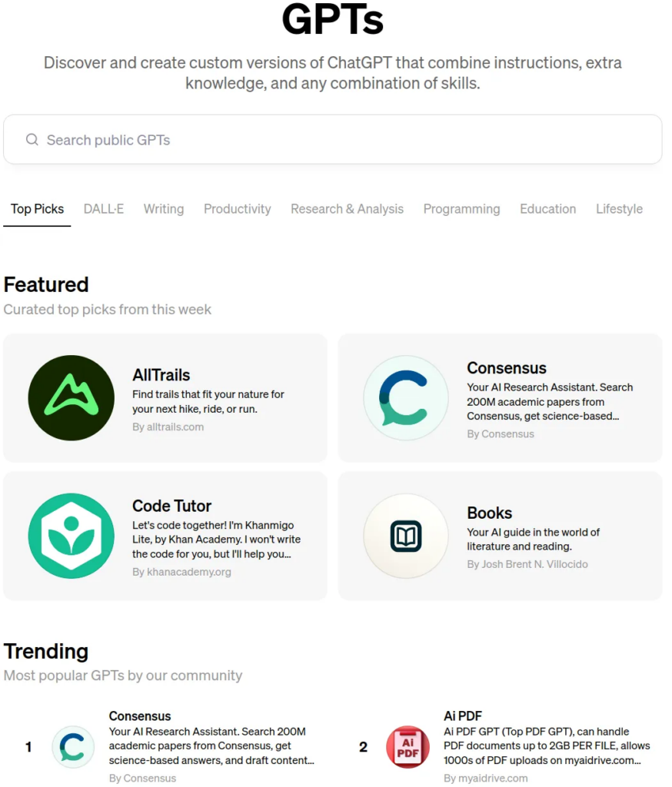Open the Code Tutor title link

(171, 506)
